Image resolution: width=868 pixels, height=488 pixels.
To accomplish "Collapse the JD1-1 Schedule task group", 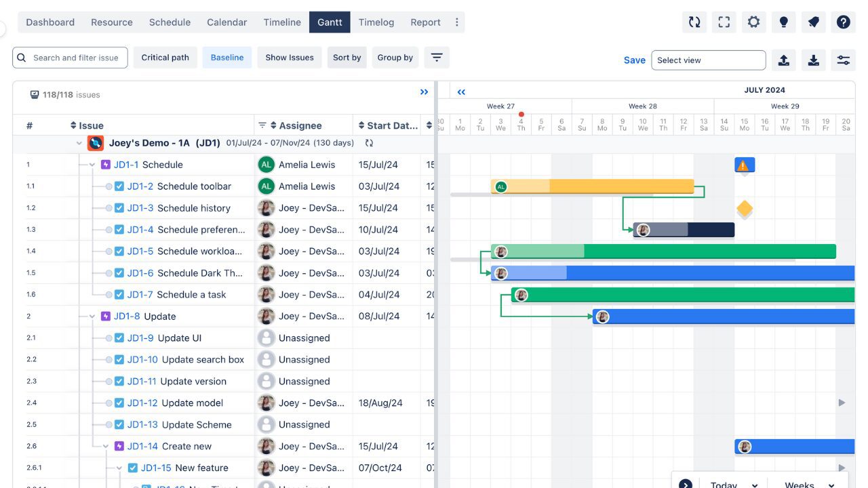I will tap(92, 164).
